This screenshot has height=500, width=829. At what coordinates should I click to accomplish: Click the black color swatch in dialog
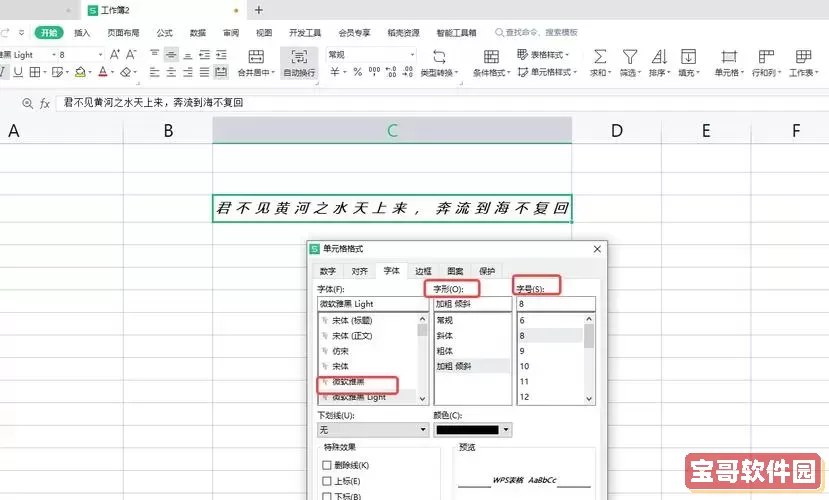point(467,430)
